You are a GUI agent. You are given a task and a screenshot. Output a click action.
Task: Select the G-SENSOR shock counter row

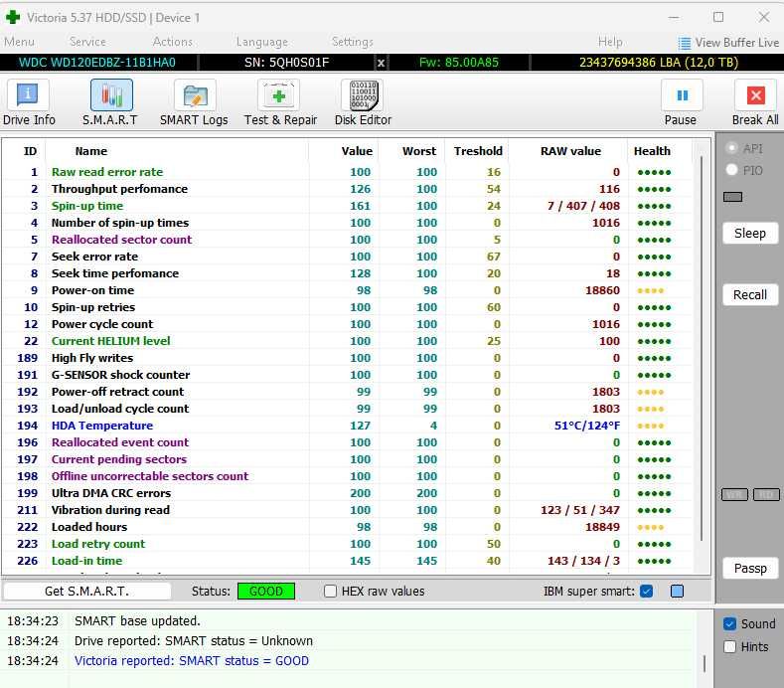(348, 375)
